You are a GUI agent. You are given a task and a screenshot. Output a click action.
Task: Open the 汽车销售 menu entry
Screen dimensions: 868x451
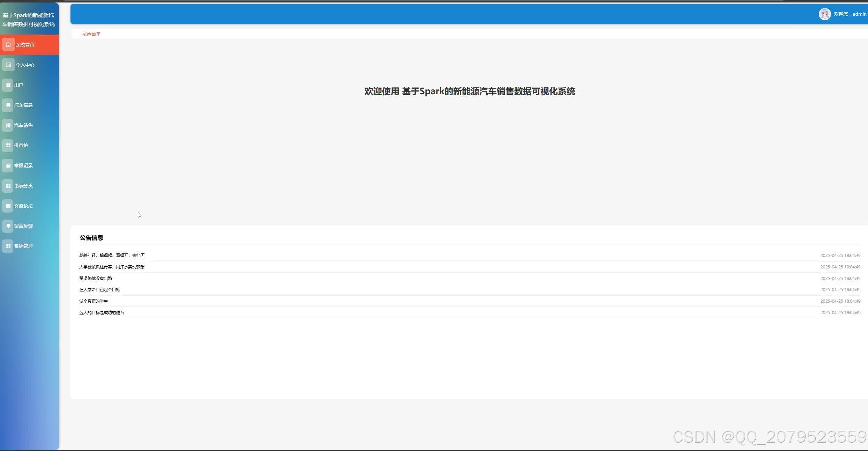(x=23, y=125)
